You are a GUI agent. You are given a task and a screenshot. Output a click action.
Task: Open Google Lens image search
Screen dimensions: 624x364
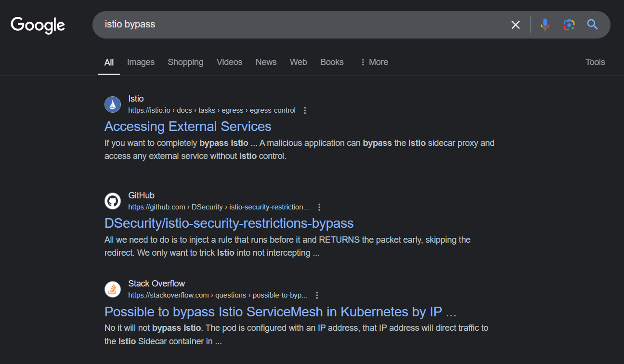click(569, 25)
